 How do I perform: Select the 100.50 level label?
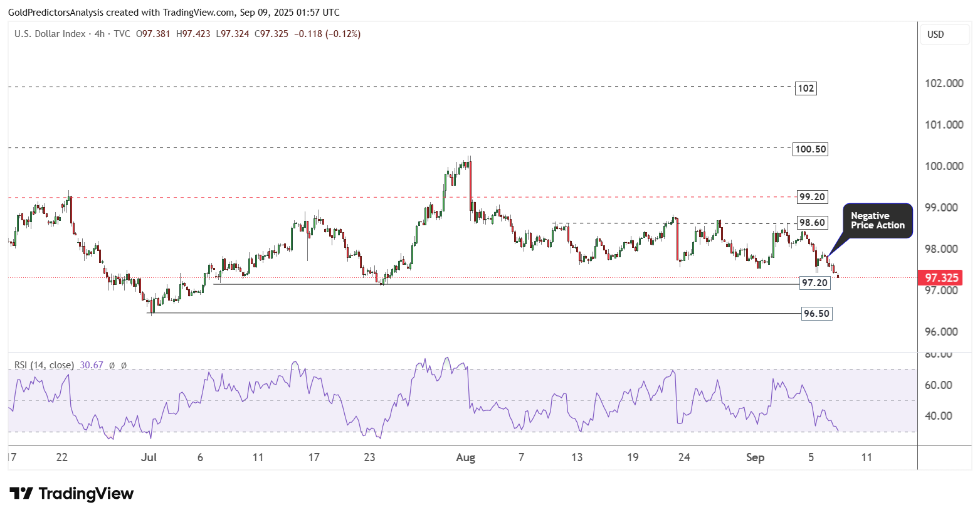point(810,149)
